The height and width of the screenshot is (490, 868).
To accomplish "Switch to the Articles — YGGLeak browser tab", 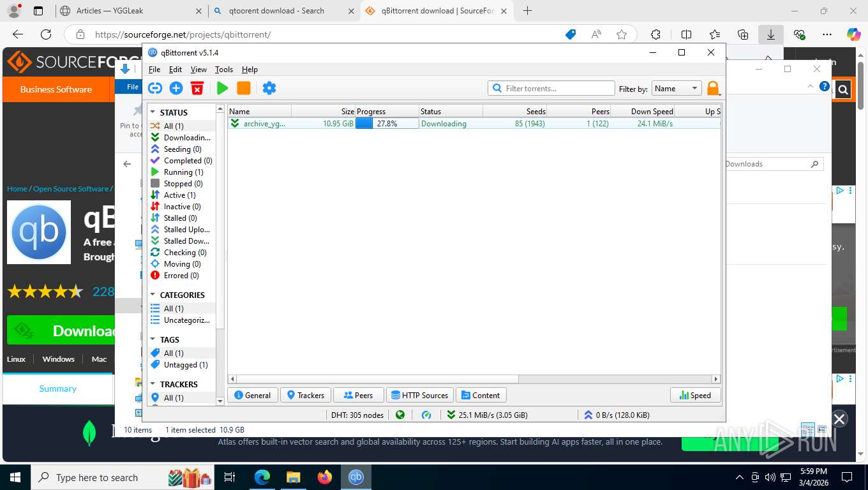I will [130, 11].
